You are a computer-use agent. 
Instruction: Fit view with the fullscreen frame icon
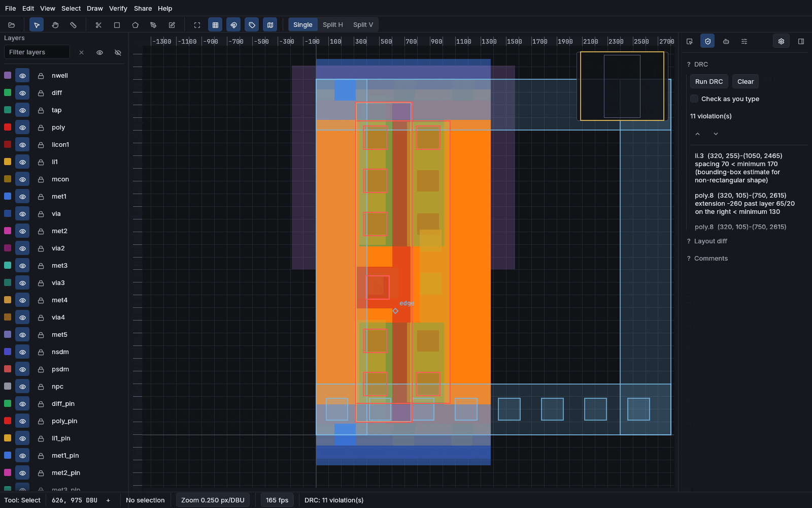click(197, 25)
